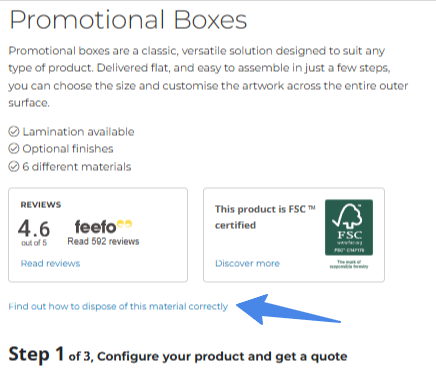Click the mark of responsible forestry caption
The width and height of the screenshot is (436, 373).
pyautogui.click(x=349, y=264)
